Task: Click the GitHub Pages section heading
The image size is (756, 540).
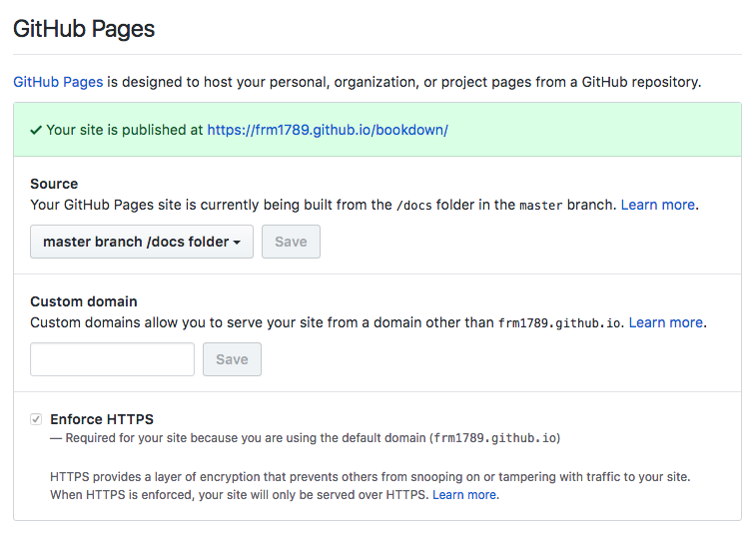Action: coord(84,29)
